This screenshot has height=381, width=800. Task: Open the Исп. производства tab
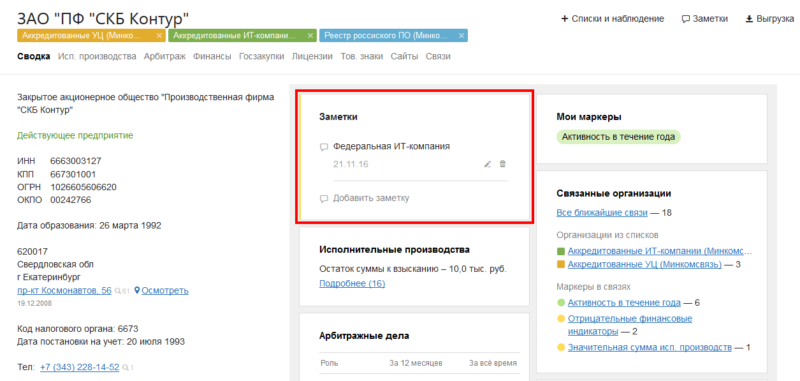[97, 57]
